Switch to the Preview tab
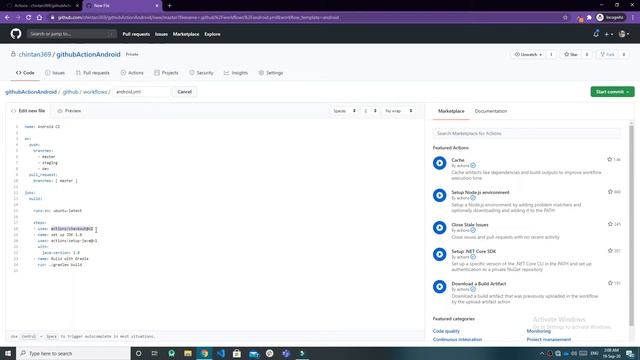The height and width of the screenshot is (360, 640). tap(69, 111)
